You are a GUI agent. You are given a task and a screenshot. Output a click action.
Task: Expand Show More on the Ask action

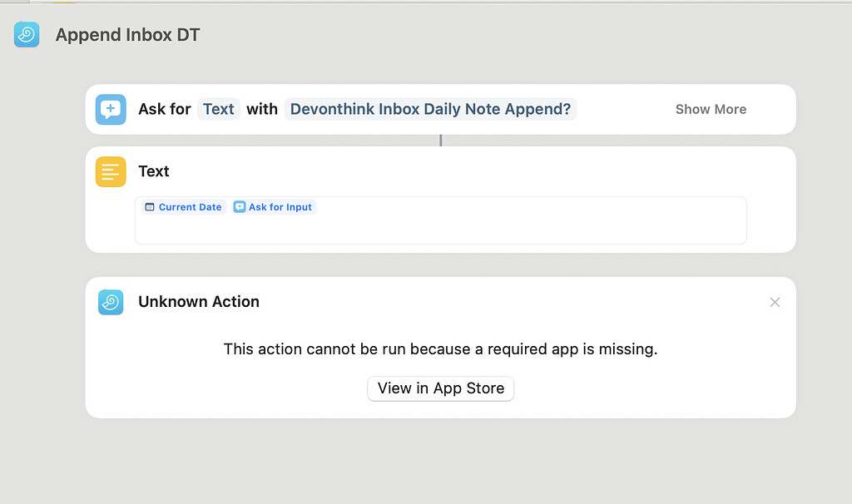point(711,109)
